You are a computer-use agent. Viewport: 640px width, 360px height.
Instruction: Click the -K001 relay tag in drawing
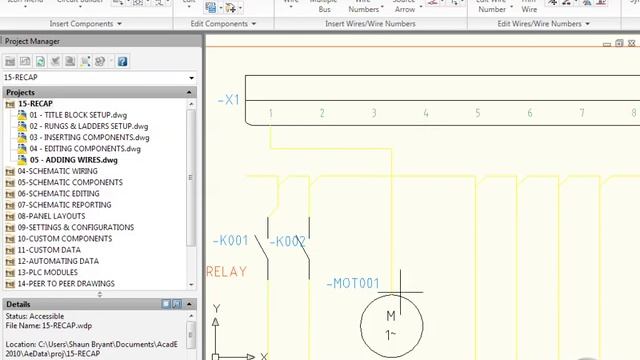point(231,240)
